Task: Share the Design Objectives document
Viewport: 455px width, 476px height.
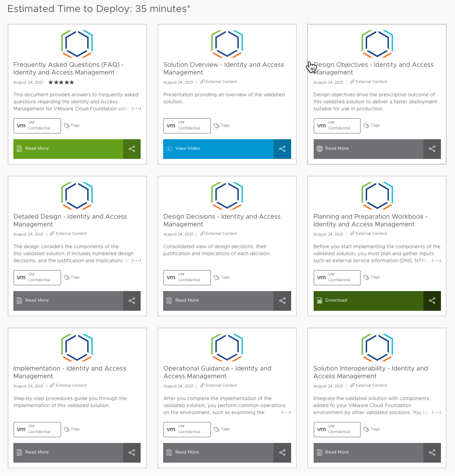Action: 432,149
